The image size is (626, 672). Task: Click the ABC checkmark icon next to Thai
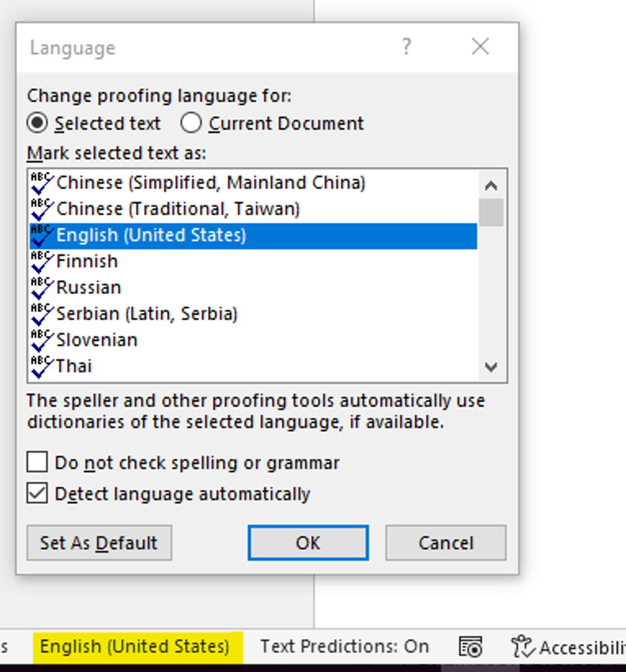[42, 366]
